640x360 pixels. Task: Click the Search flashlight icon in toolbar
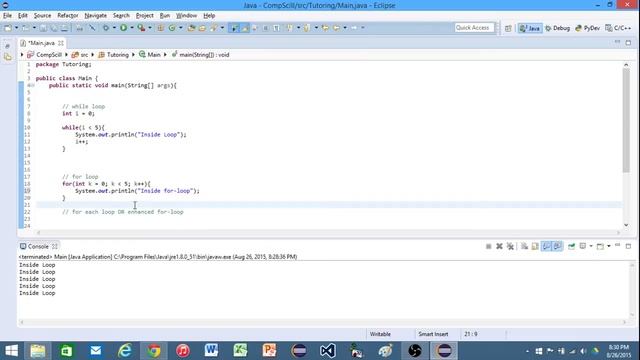(214, 28)
